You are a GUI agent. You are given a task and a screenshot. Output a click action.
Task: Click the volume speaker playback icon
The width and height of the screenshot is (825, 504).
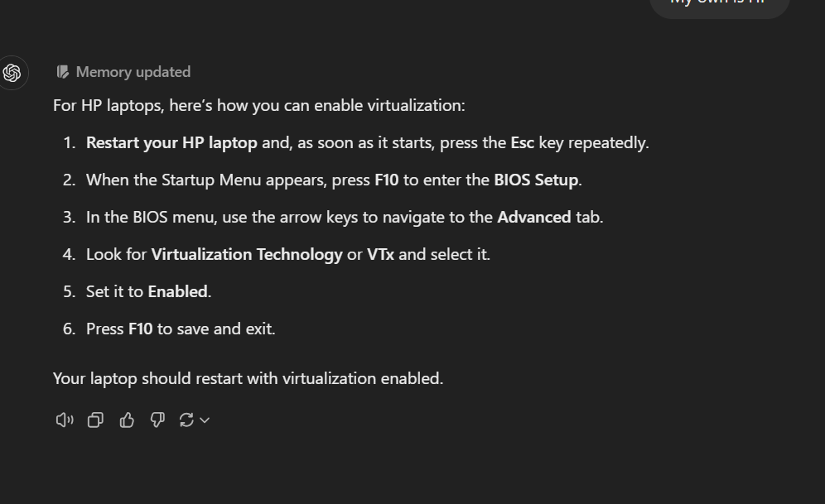pos(65,420)
